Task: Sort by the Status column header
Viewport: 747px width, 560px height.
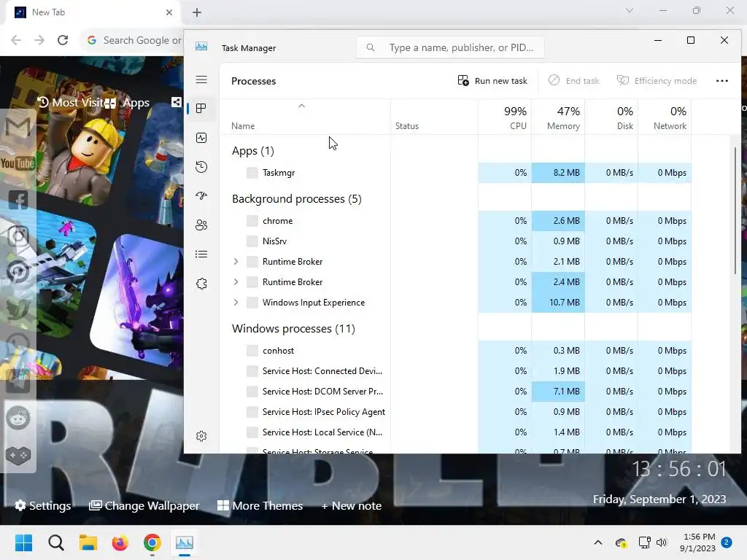Action: coord(434,117)
